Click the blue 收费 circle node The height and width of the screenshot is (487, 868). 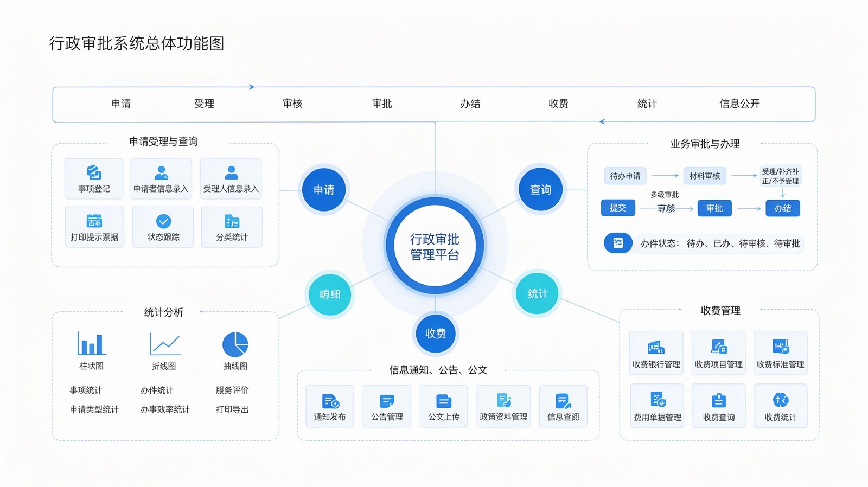(x=436, y=334)
